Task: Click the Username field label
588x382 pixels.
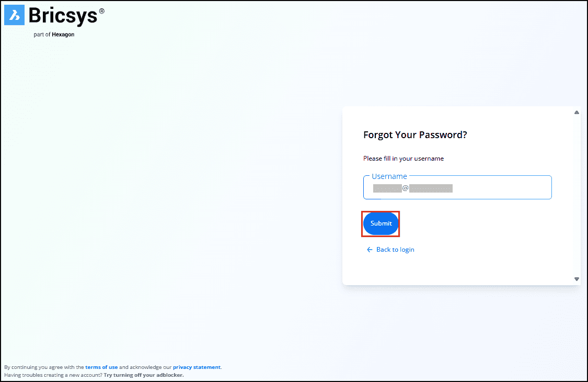Action: (389, 176)
